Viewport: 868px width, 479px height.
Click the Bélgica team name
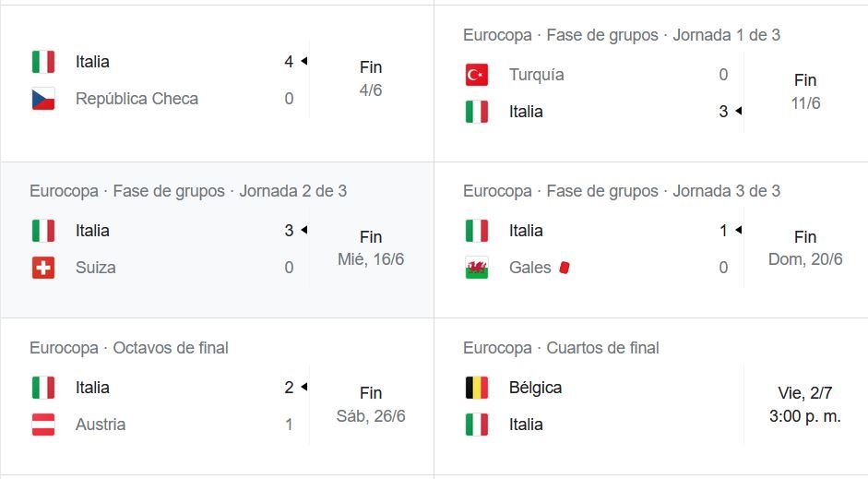[535, 388]
